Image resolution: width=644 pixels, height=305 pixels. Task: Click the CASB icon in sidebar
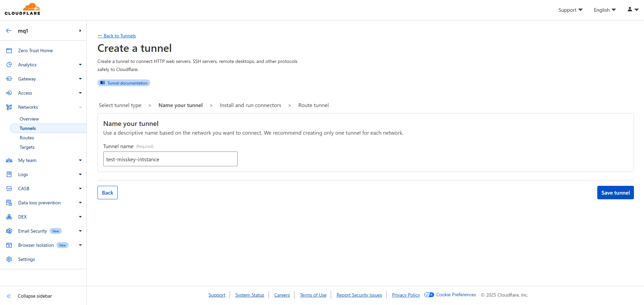pos(9,189)
